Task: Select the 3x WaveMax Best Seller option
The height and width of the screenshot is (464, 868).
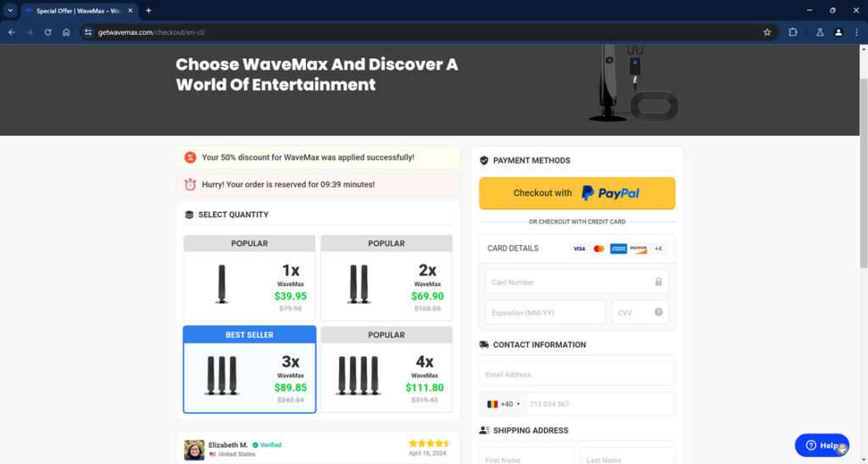Action: point(249,369)
